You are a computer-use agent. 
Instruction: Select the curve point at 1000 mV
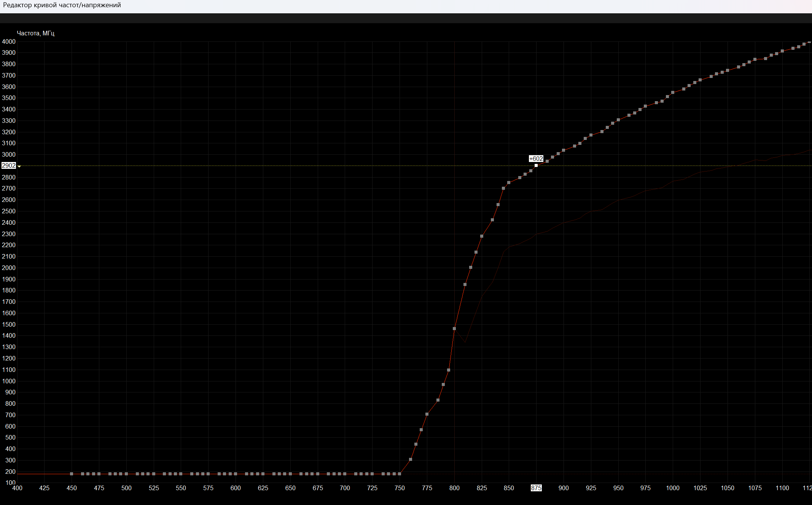coord(673,92)
